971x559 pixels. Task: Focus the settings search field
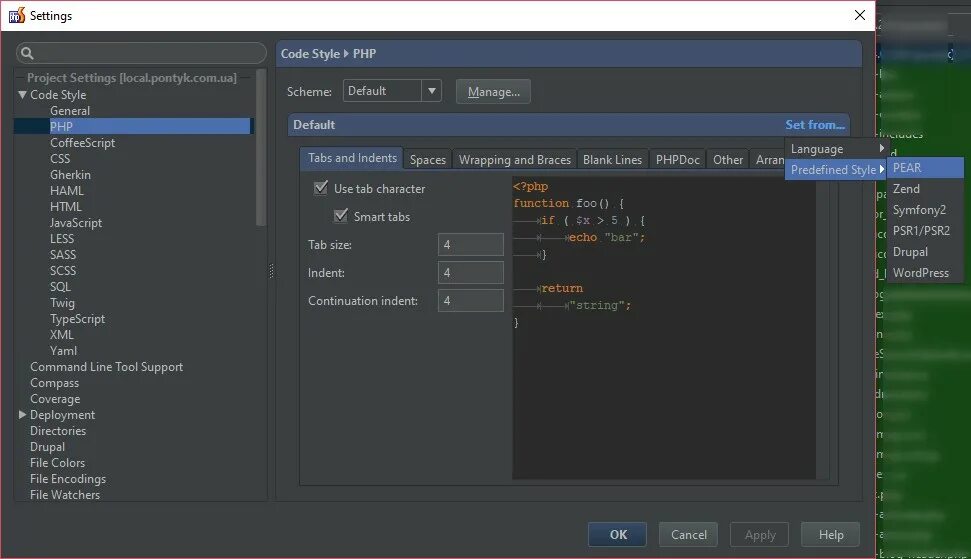(x=141, y=53)
